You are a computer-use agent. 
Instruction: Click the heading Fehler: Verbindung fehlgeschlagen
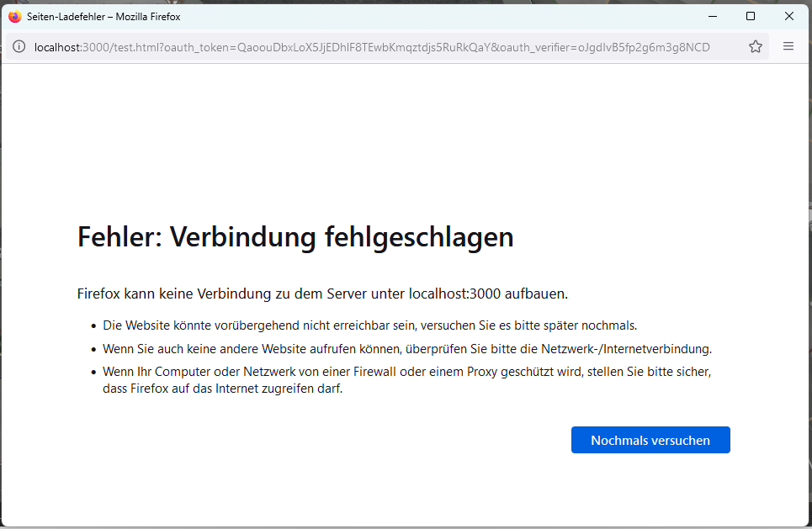click(x=295, y=237)
